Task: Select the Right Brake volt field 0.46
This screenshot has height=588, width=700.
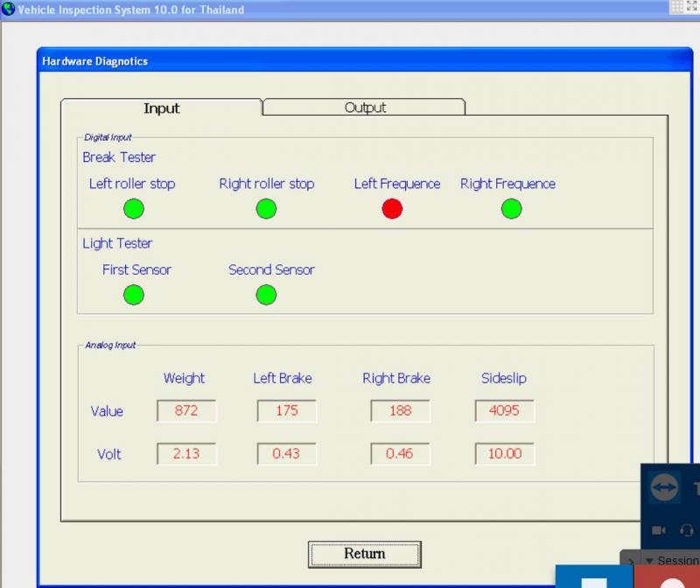Action: (401, 453)
